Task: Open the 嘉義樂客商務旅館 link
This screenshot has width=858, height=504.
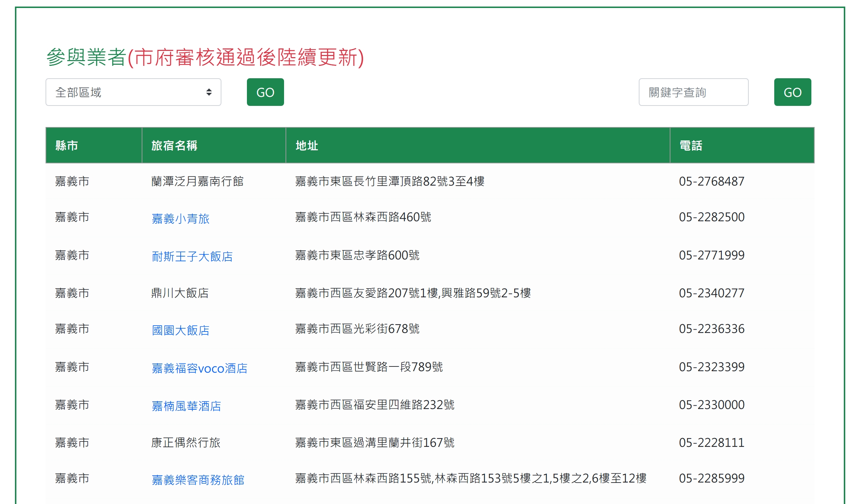Action: (x=198, y=480)
